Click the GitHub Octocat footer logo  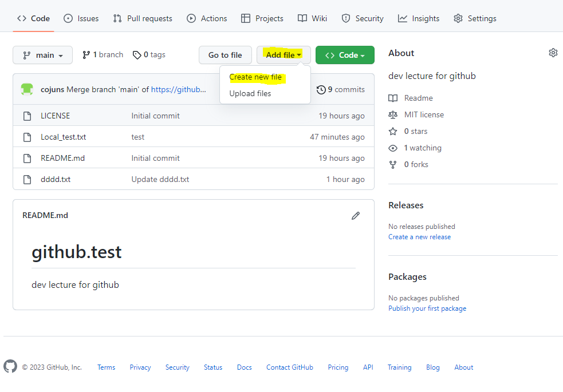point(10,366)
